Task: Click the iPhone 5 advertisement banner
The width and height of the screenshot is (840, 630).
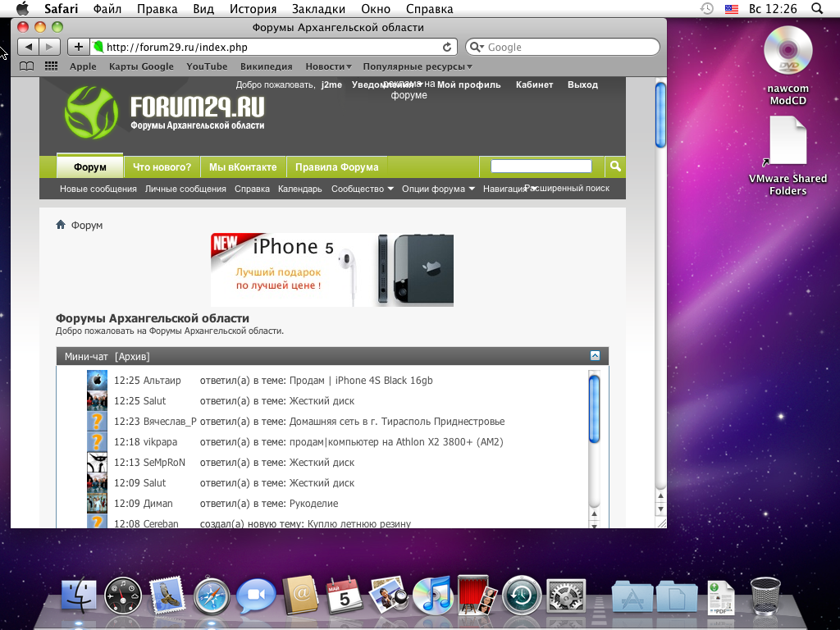Action: [332, 269]
